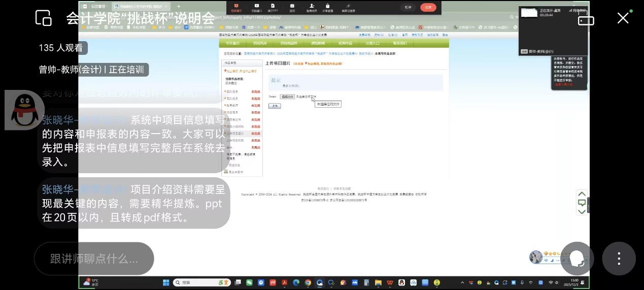Tap the chat input 跟讲师聊点什么
The image size is (644, 290).
coord(94,259)
